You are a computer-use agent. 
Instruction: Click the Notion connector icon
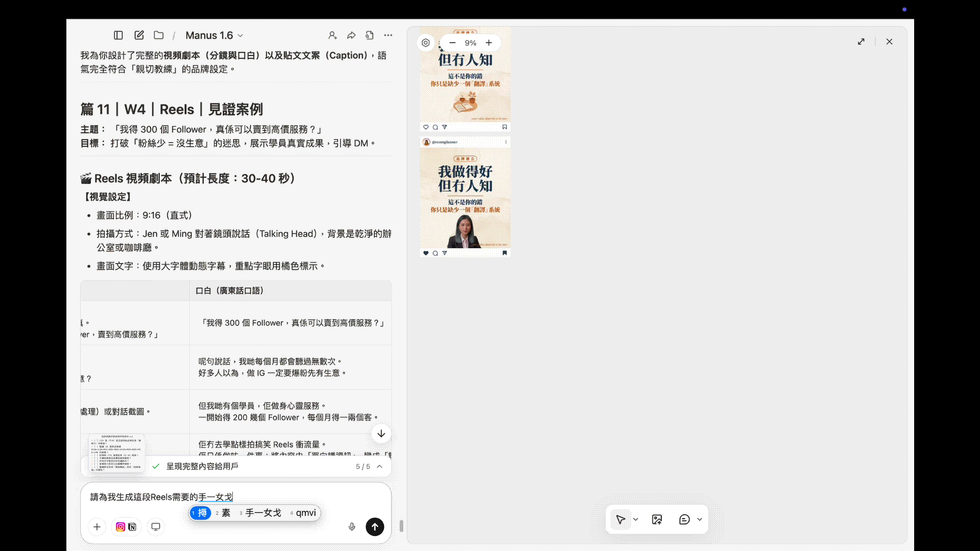(x=132, y=527)
